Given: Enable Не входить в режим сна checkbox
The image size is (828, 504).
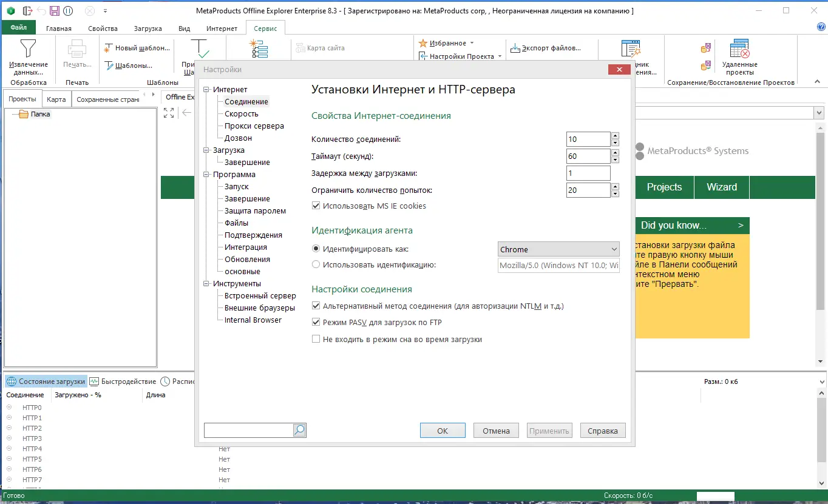Looking at the screenshot, I should 316,339.
